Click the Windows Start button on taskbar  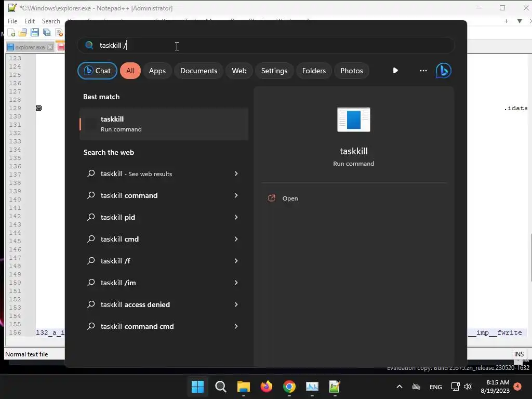coord(197,387)
